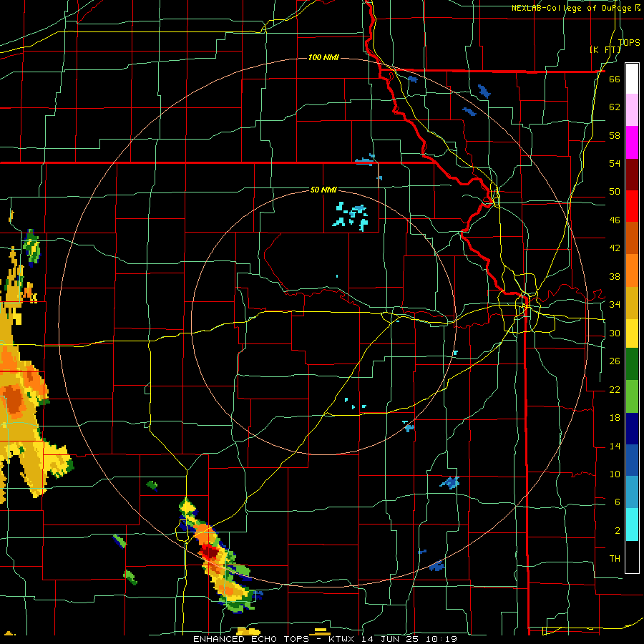This screenshot has width=644, height=644.
Task: Click the ENHANCED ECHO TOPS caption
Action: click(x=251, y=639)
